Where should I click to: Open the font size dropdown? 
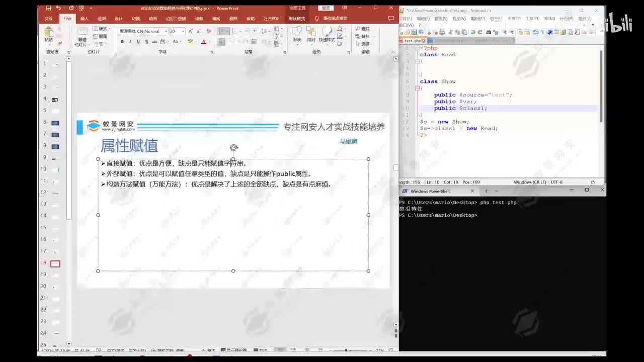(x=183, y=31)
